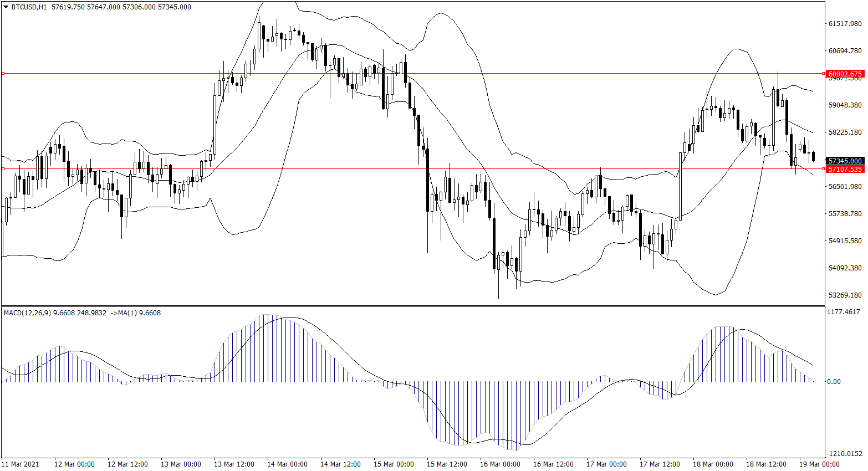
Task: Click the red 57107.535 price label
Action: pos(845,169)
